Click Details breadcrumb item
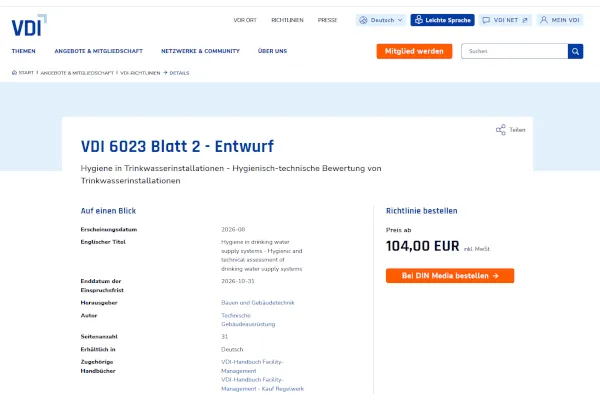The image size is (600, 400). click(x=179, y=73)
